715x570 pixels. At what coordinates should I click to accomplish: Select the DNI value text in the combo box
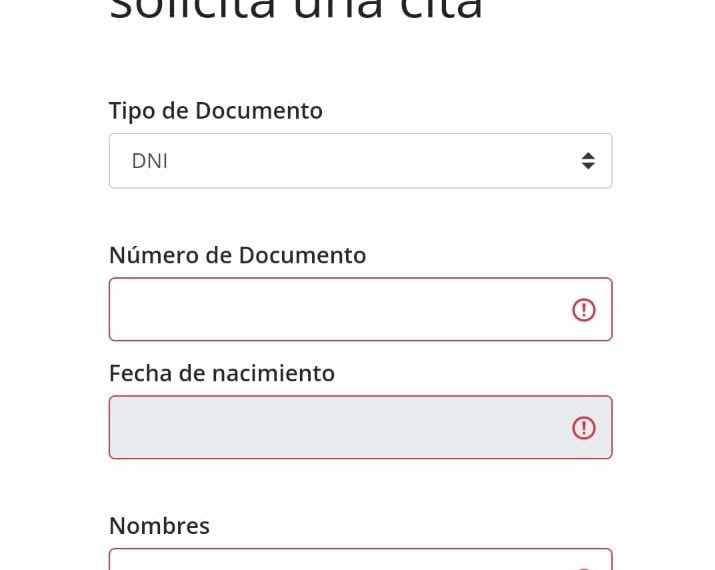pos(150,161)
